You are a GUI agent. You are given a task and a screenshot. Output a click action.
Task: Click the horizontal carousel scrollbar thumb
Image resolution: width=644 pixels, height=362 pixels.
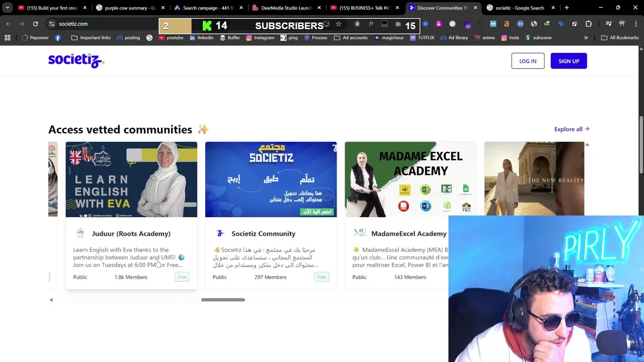coord(223,300)
